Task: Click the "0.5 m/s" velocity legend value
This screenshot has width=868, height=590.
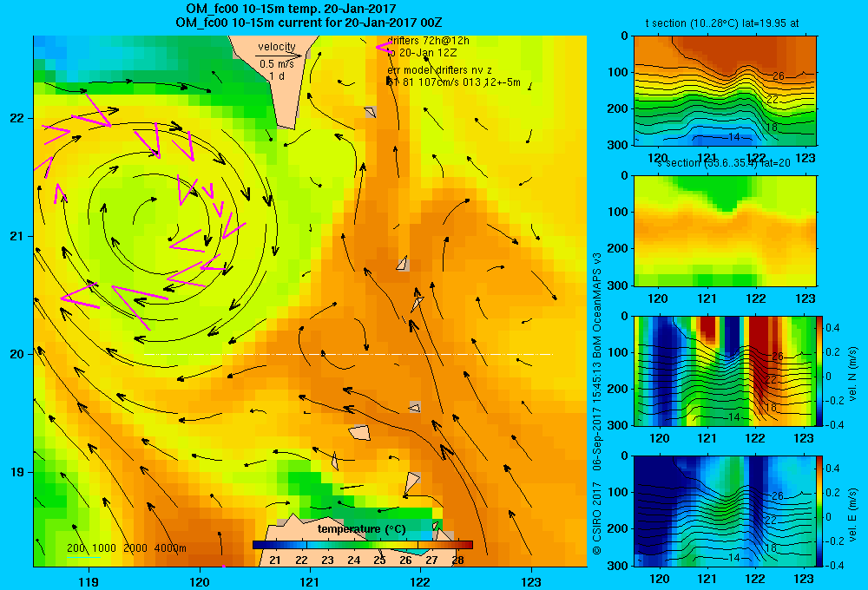Action: (277, 64)
